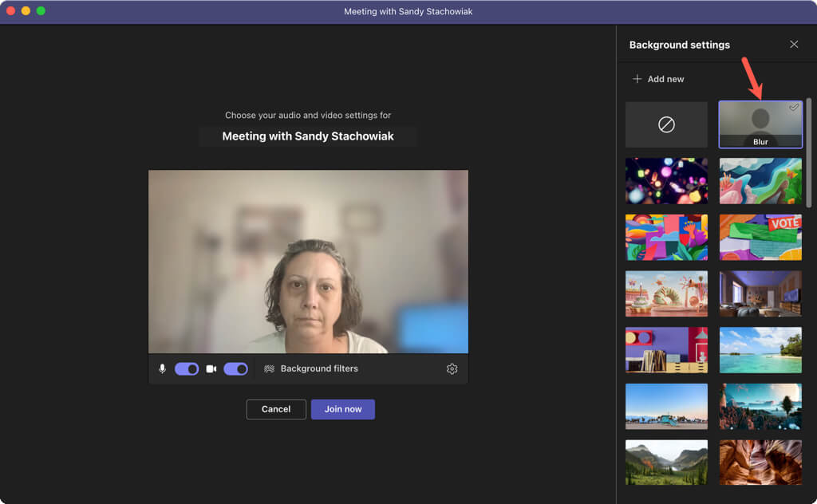Select the orange canyon rock background
This screenshot has height=504, width=817.
tap(760, 463)
